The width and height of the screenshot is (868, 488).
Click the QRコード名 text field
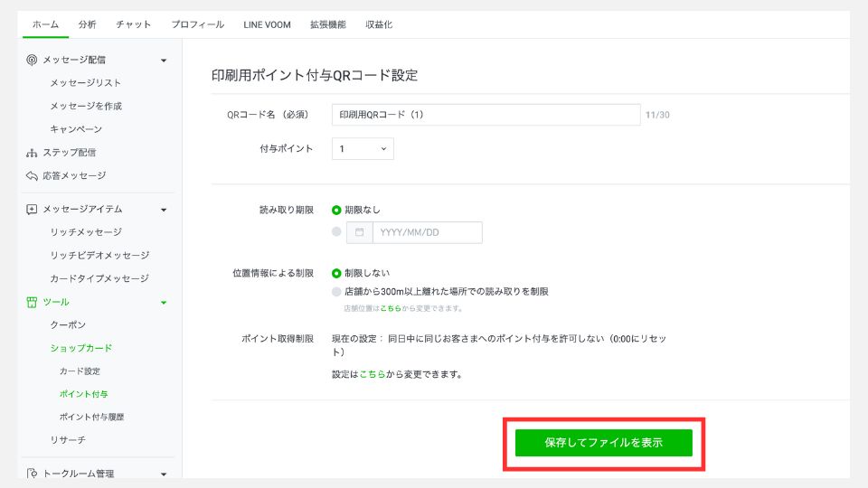[x=486, y=115]
